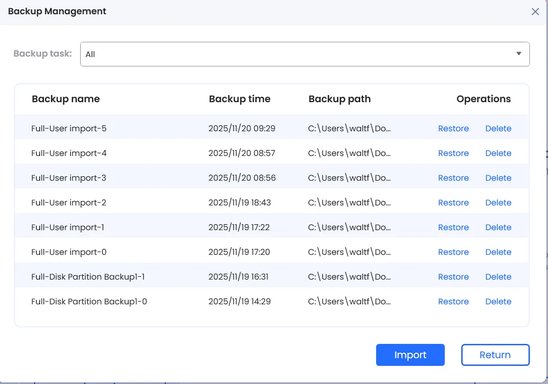Click the Backup name column header
This screenshot has width=548, height=384.
coord(66,99)
